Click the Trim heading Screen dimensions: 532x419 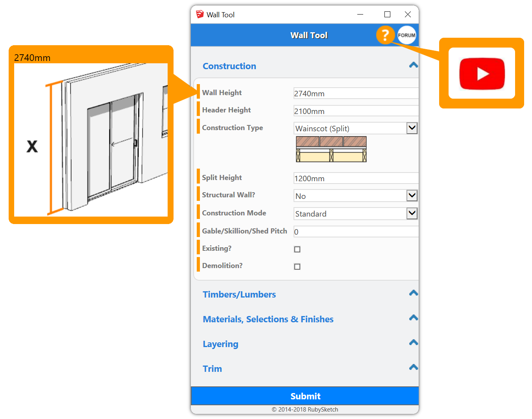pyautogui.click(x=212, y=369)
